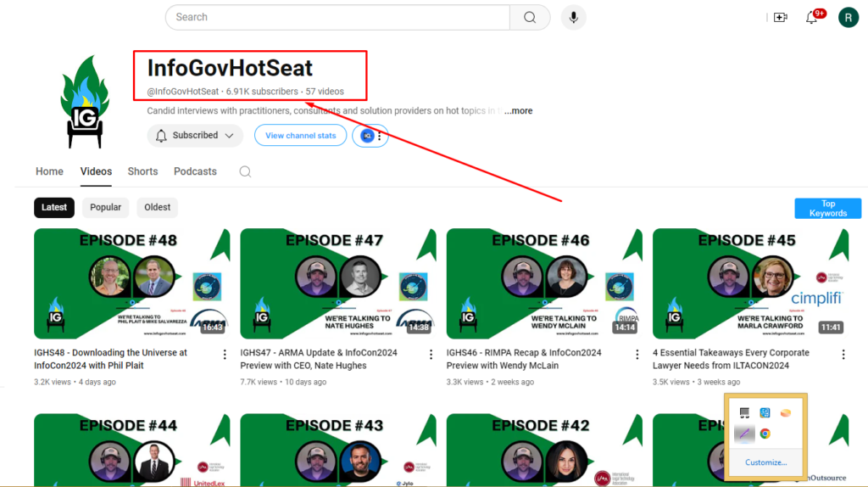Open IGHS47 ARMA Update video title

click(x=319, y=359)
